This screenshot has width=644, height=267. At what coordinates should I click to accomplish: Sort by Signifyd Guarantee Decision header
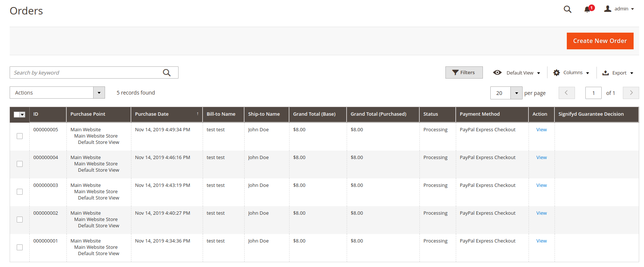(x=596, y=114)
